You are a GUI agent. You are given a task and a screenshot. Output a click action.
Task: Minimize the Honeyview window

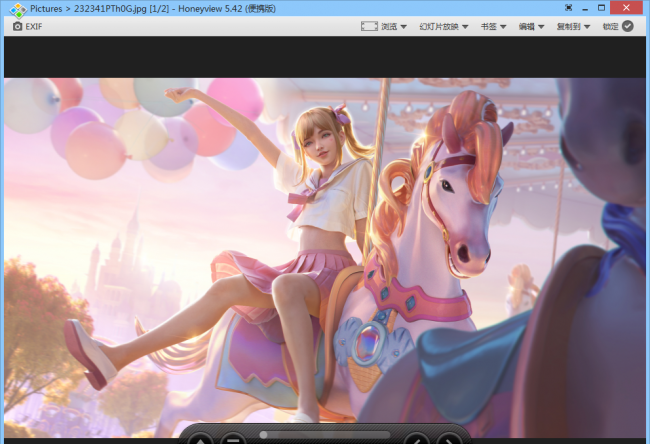pyautogui.click(x=585, y=8)
